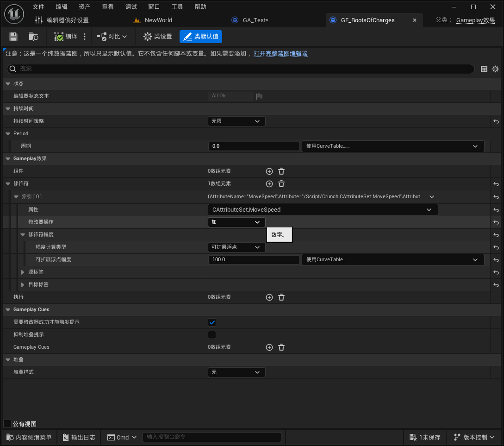This screenshot has height=446, width=504.
Task: Reset 修改器操作 to default value
Action: [x=496, y=222]
